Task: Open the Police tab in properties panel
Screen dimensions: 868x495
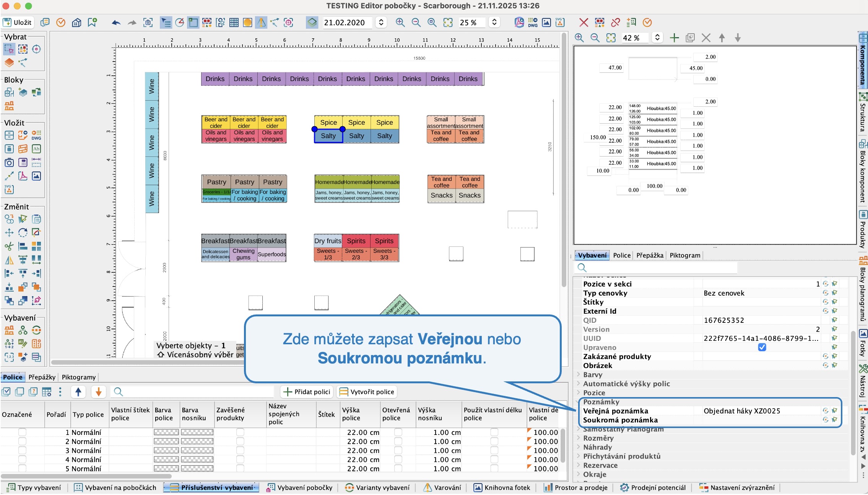Action: (x=622, y=256)
